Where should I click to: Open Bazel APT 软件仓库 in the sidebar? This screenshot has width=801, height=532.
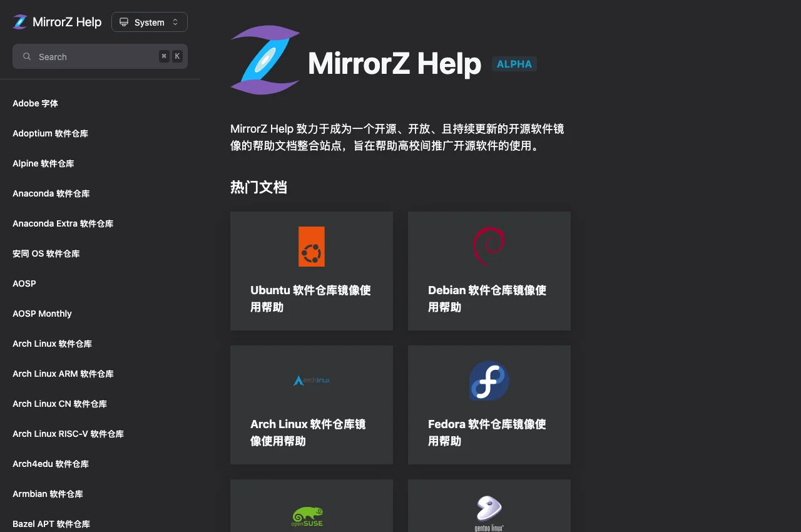[x=51, y=524]
